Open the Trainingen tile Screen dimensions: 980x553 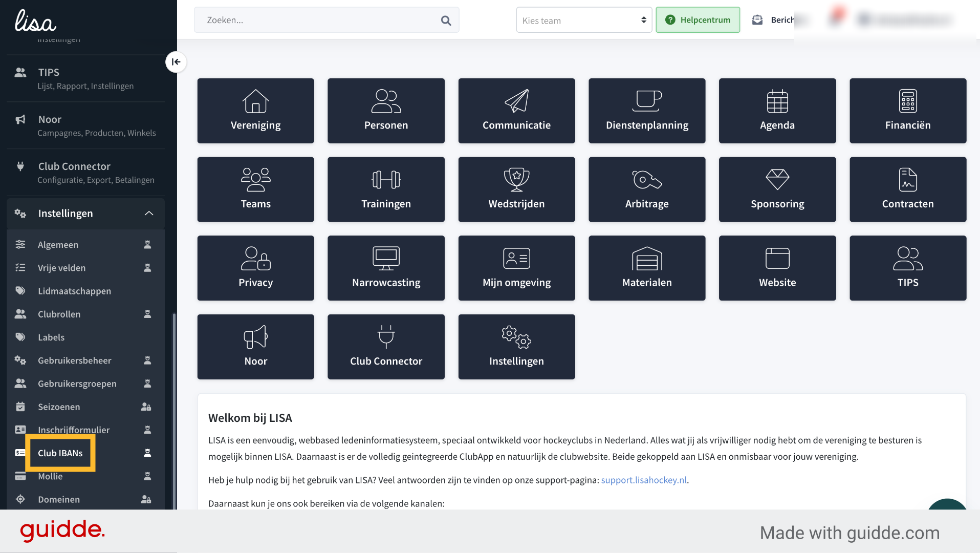click(x=386, y=189)
